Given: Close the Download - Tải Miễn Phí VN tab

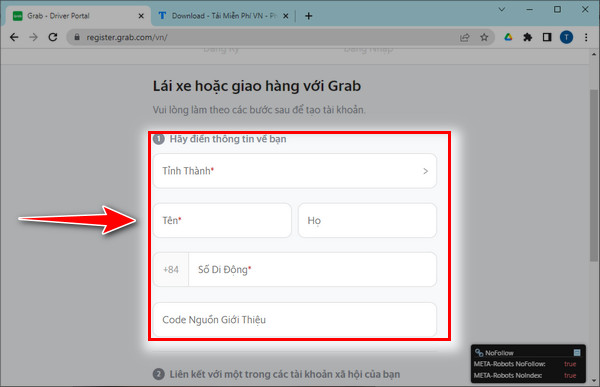Looking at the screenshot, I should [x=285, y=16].
